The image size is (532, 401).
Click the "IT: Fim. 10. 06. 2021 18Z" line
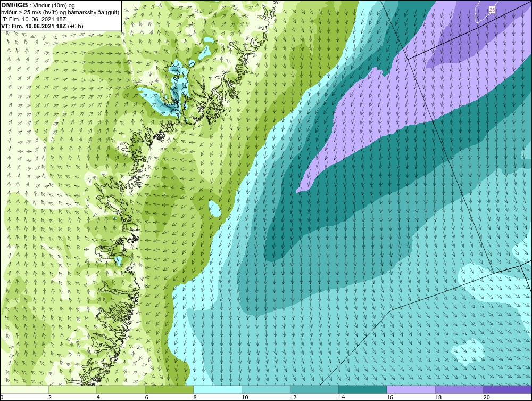pos(34,19)
